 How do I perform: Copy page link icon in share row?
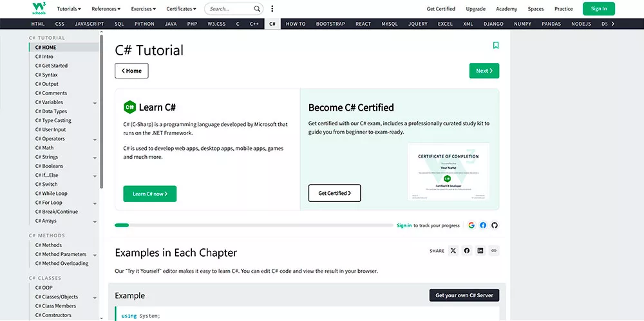coord(494,250)
